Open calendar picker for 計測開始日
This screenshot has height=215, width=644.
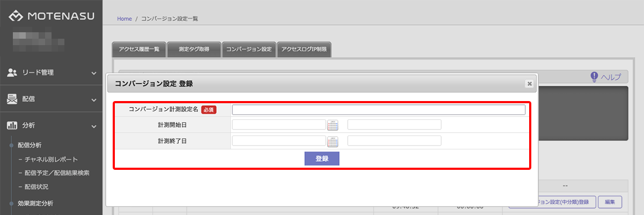click(333, 125)
